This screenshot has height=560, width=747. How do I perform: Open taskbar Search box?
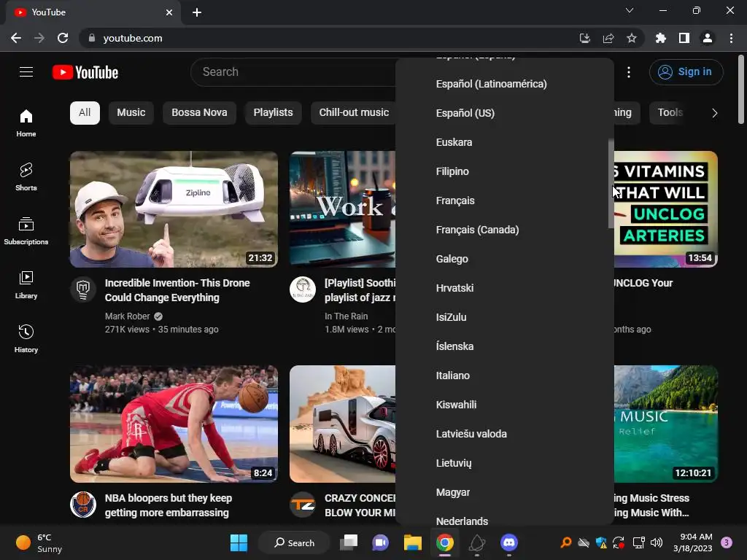(294, 542)
